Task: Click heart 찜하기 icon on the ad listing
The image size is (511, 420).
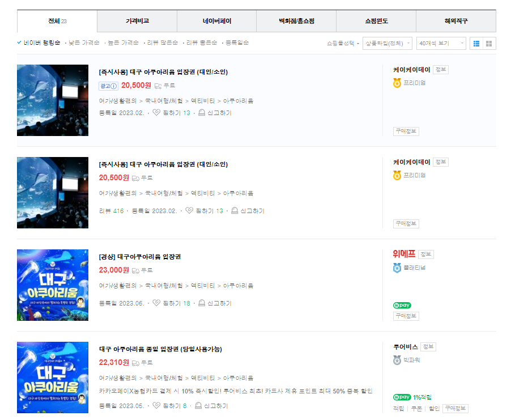Action: [x=156, y=112]
